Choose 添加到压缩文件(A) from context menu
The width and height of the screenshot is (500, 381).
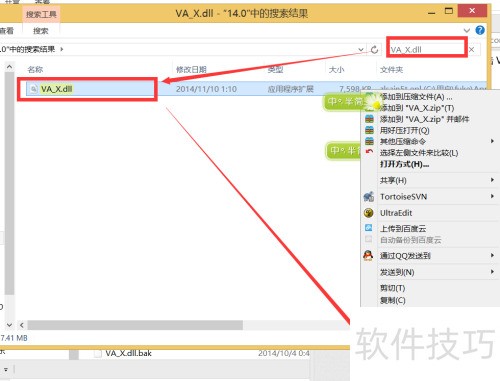416,97
